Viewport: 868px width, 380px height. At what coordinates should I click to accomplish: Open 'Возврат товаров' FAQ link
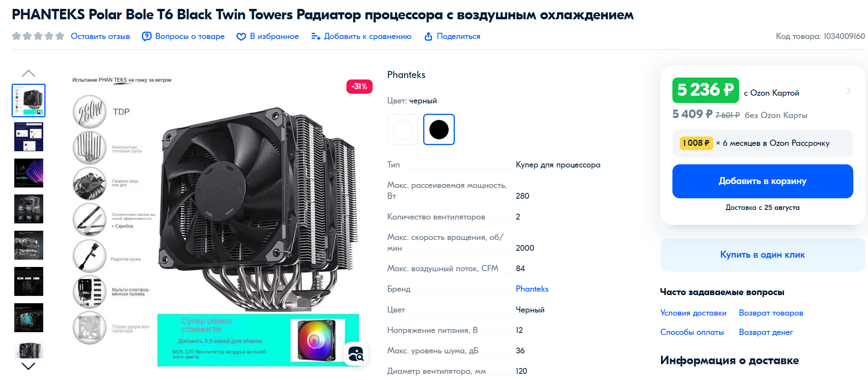coord(771,313)
